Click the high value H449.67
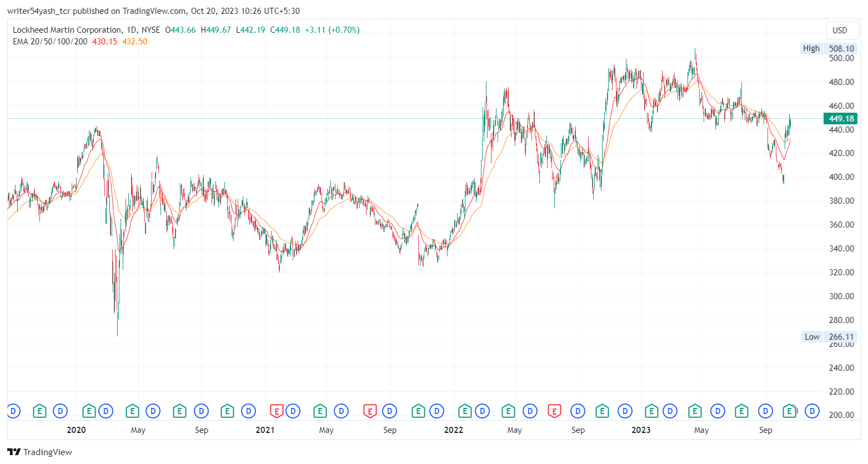868x464 pixels. pos(216,30)
